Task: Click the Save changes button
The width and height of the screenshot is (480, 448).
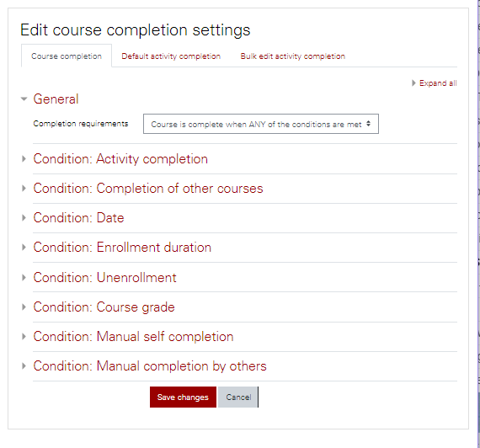Action: [183, 397]
